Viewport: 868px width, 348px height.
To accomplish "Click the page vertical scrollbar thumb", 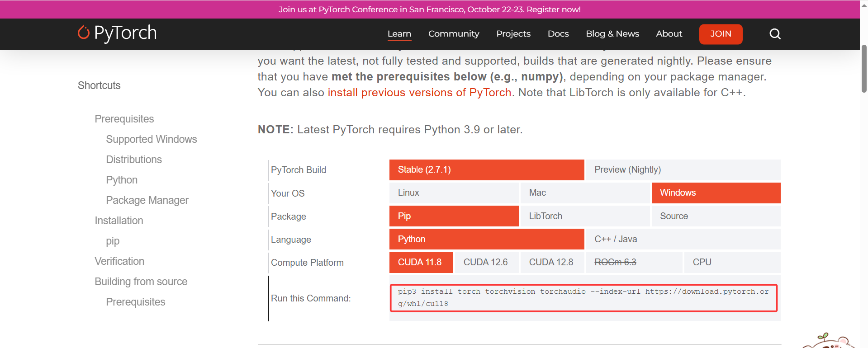I will (x=864, y=69).
